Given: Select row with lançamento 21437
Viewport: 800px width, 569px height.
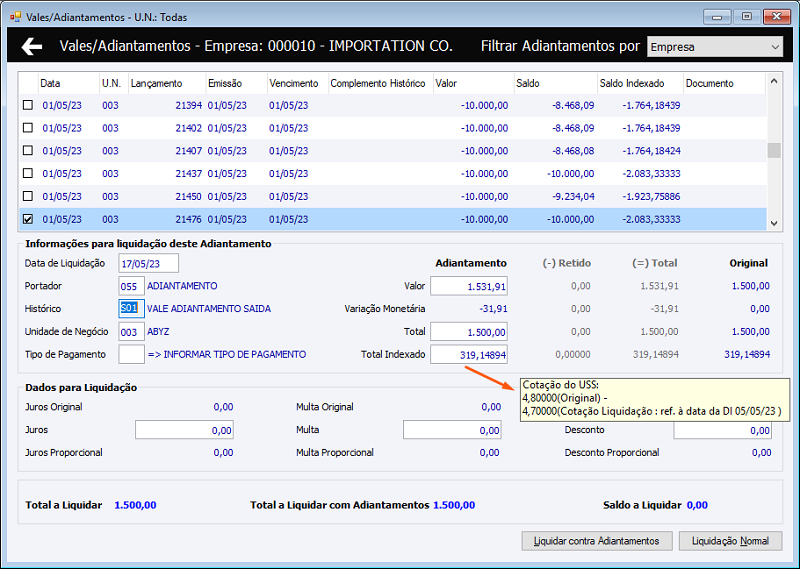Looking at the screenshot, I should tap(393, 174).
